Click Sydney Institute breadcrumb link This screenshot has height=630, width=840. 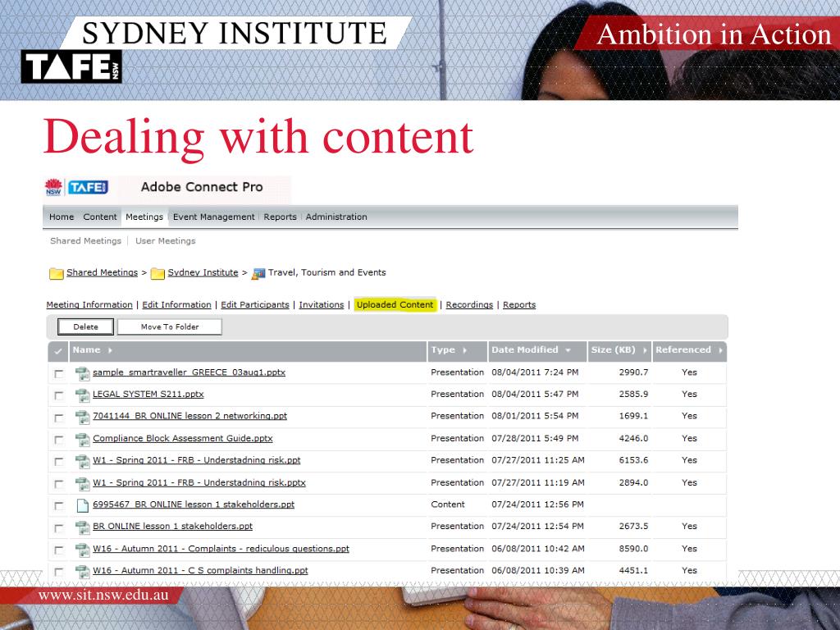203,272
